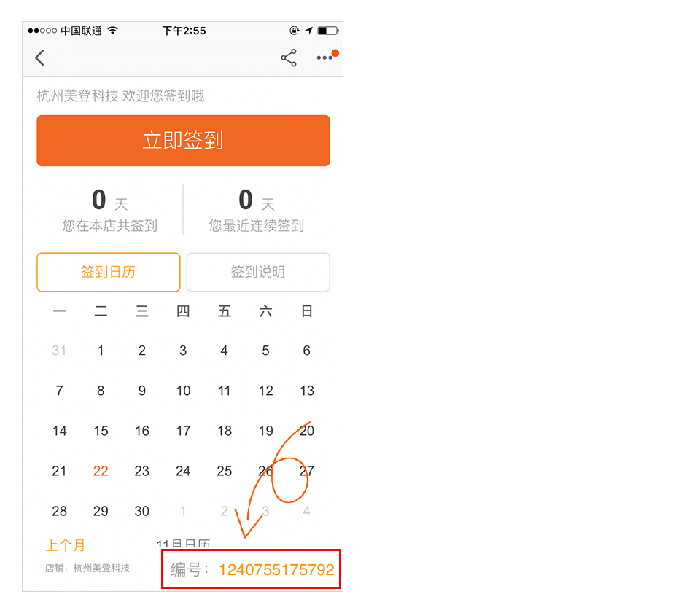Tap the rotation lock status icon

point(294,31)
